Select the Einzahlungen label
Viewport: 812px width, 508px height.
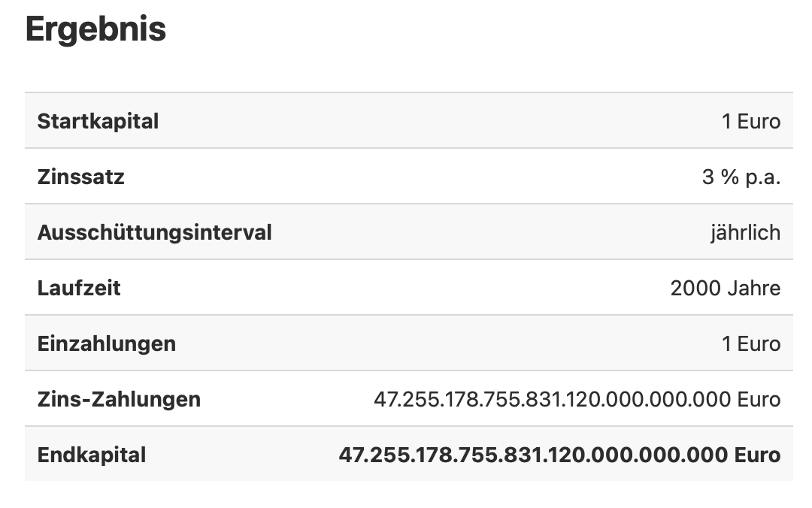[x=107, y=344]
